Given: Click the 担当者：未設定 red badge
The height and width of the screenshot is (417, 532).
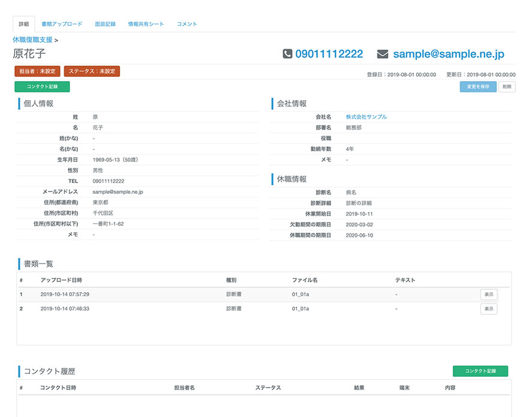Looking at the screenshot, I should 37,71.
